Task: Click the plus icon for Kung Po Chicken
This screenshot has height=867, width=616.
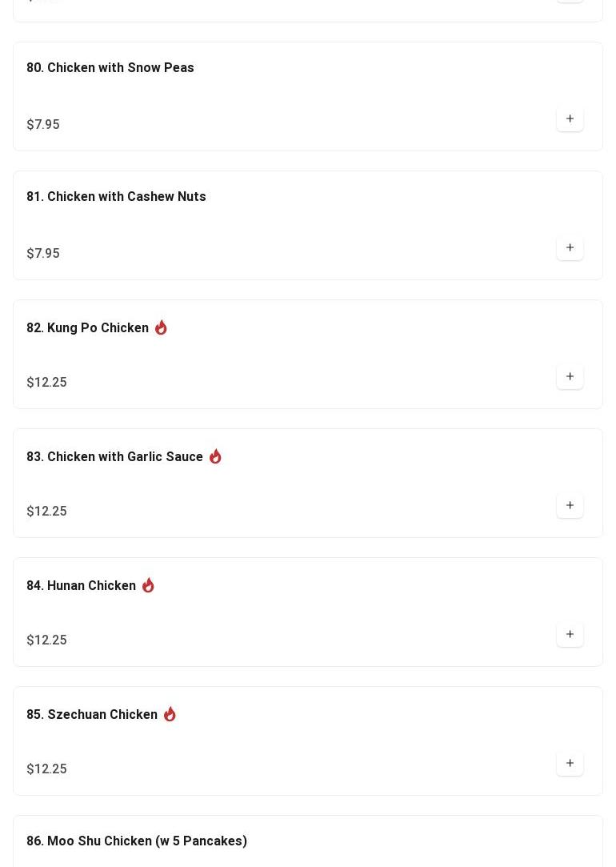Action: pyautogui.click(x=570, y=376)
